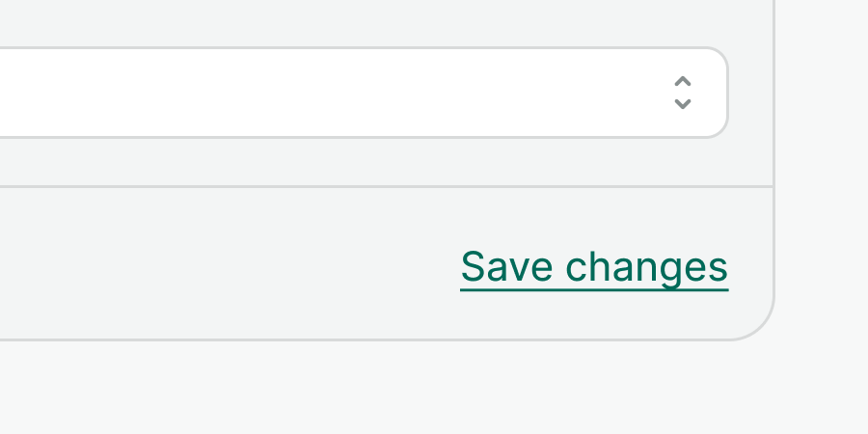This screenshot has height=434, width=868.
Task: Click the Save changes link
Action: 594,266
